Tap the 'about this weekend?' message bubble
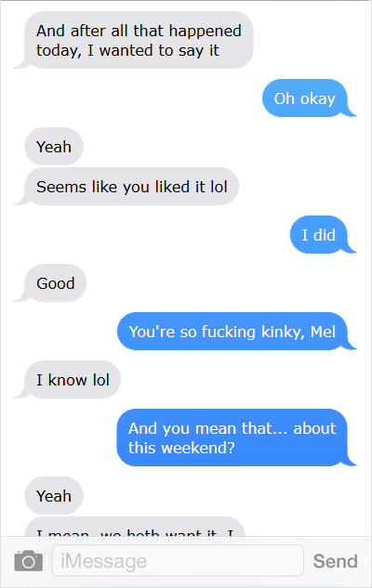Screen dimensions: 372x588 click(236, 438)
